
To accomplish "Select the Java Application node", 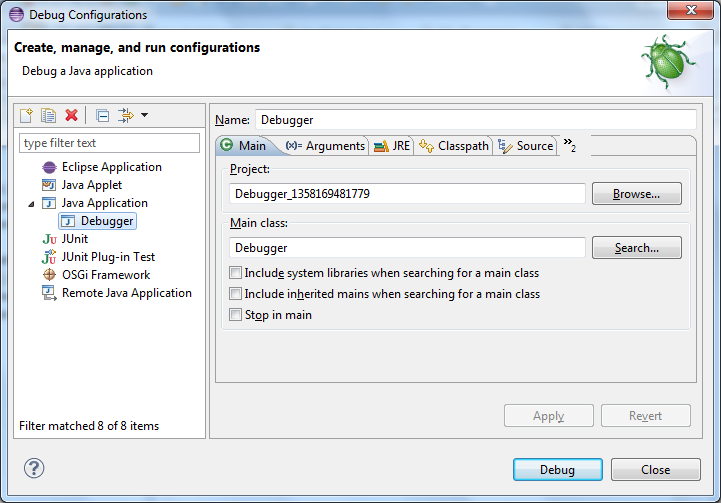I will point(105,203).
